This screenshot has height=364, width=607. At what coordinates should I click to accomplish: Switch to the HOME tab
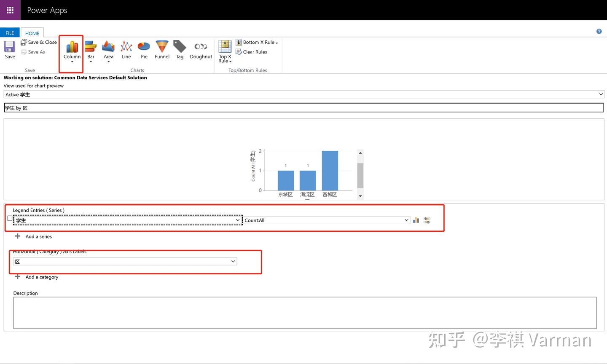point(32,33)
